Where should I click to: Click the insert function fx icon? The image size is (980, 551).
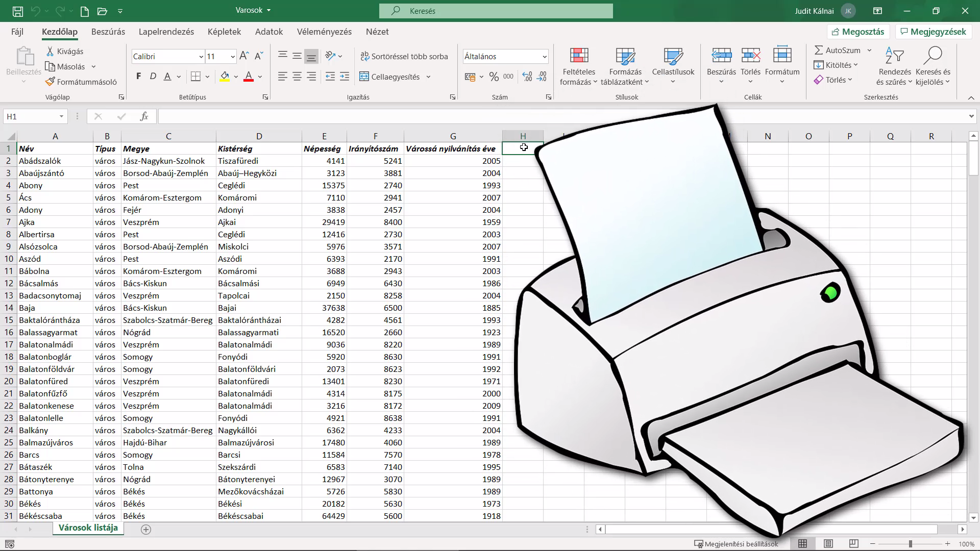coord(144,116)
